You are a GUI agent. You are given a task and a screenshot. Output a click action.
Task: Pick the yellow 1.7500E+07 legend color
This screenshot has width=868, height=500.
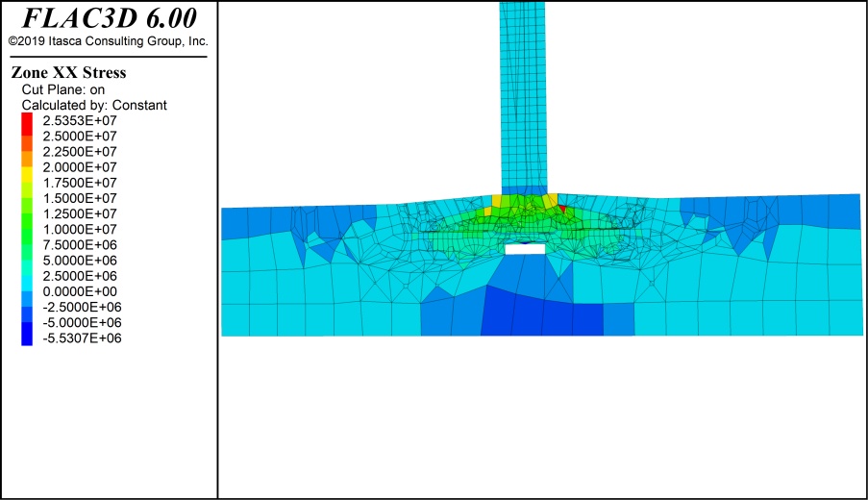(x=28, y=183)
